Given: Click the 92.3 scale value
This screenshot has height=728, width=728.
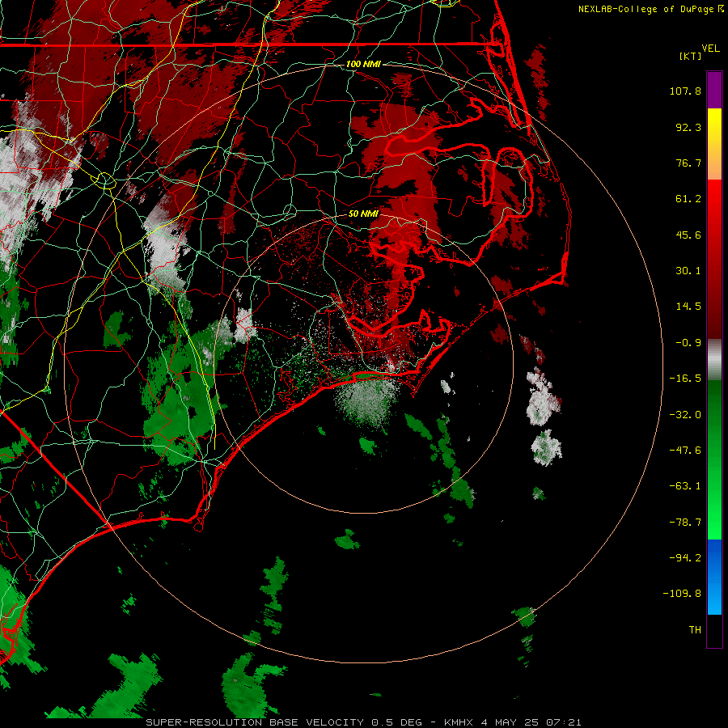Looking at the screenshot, I should (x=688, y=127).
